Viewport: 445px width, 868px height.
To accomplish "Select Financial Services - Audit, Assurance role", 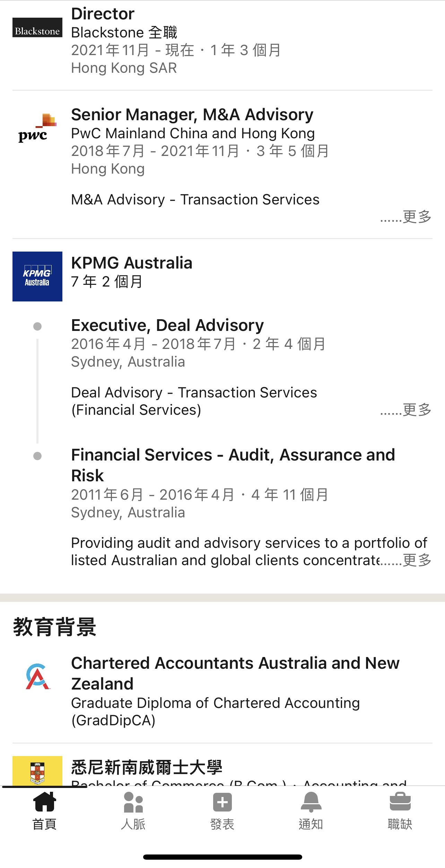I will pyautogui.click(x=233, y=465).
